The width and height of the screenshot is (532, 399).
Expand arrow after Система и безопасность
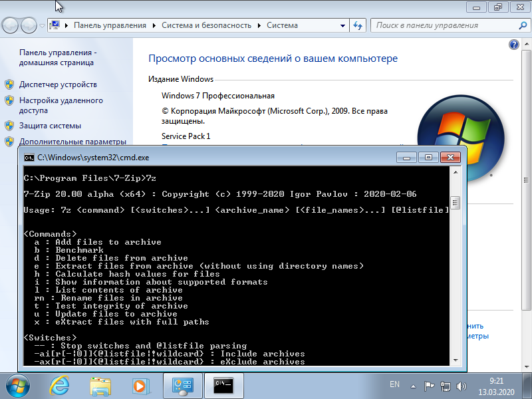(259, 25)
